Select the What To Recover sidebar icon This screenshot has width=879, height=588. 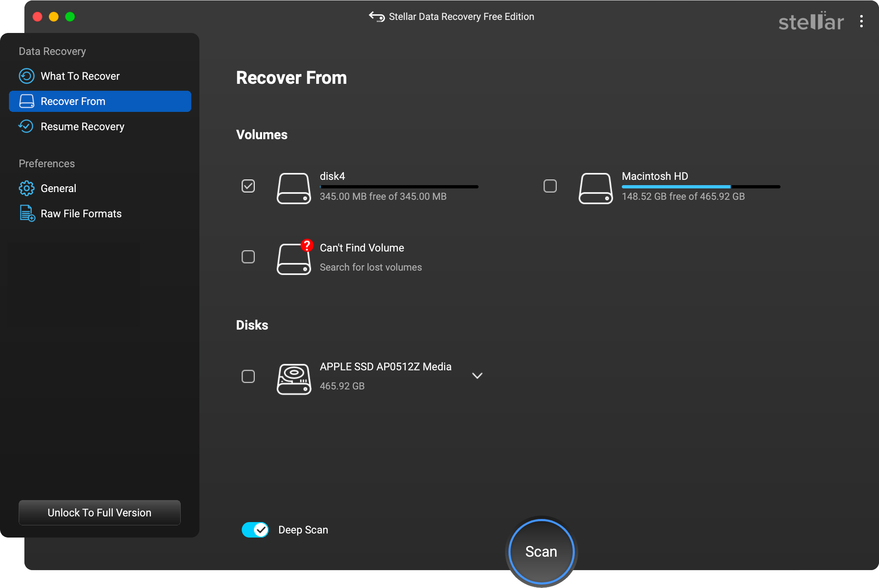pyautogui.click(x=26, y=76)
